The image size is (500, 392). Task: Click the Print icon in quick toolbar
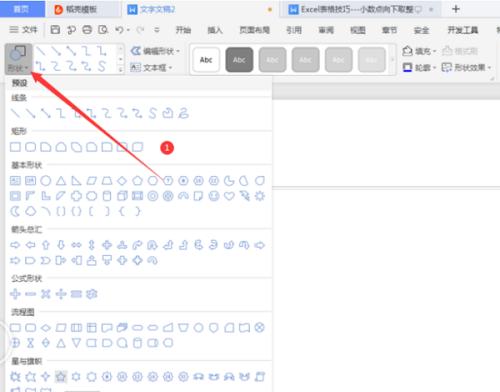point(87,30)
